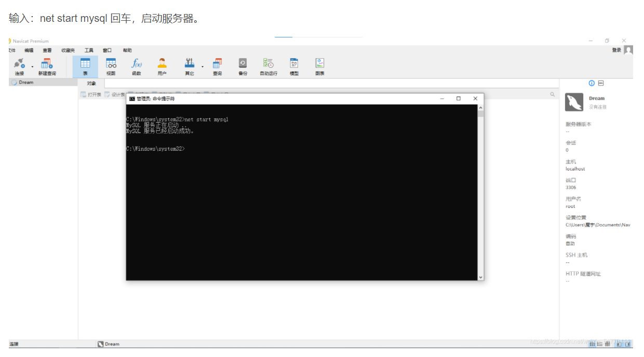Click the 没有连接 status text
This screenshot has width=644, height=357.
[x=598, y=107]
